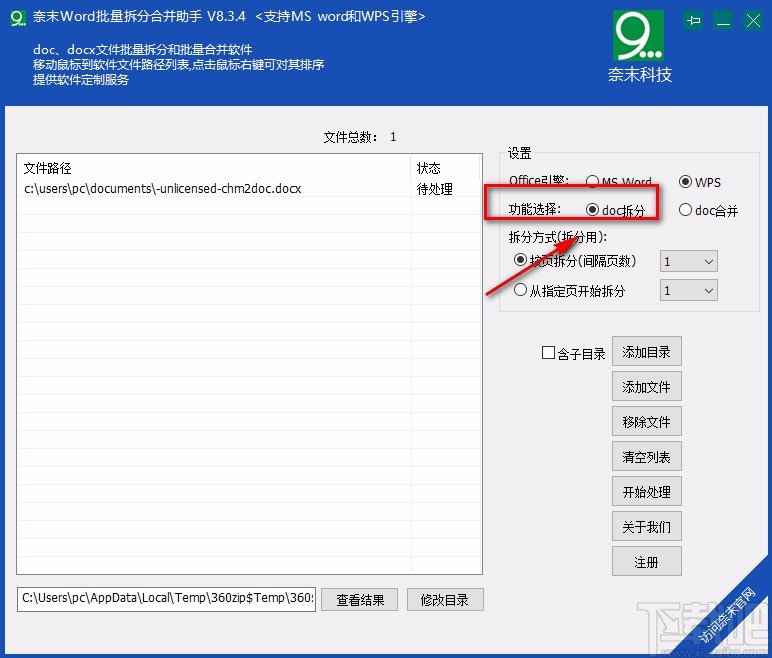772x658 pixels.
Task: Click the 注册 register button
Action: click(646, 561)
